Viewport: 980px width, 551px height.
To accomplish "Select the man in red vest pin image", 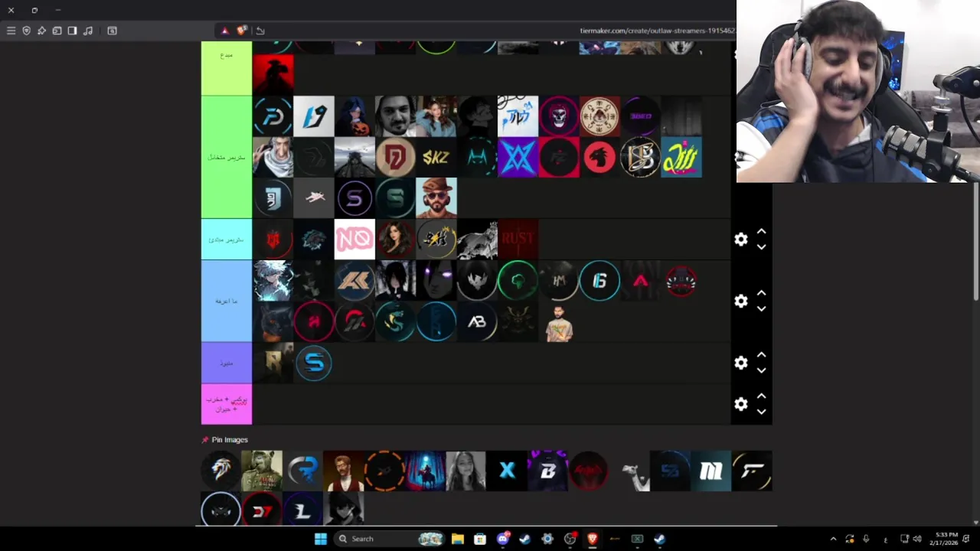I will tap(343, 471).
